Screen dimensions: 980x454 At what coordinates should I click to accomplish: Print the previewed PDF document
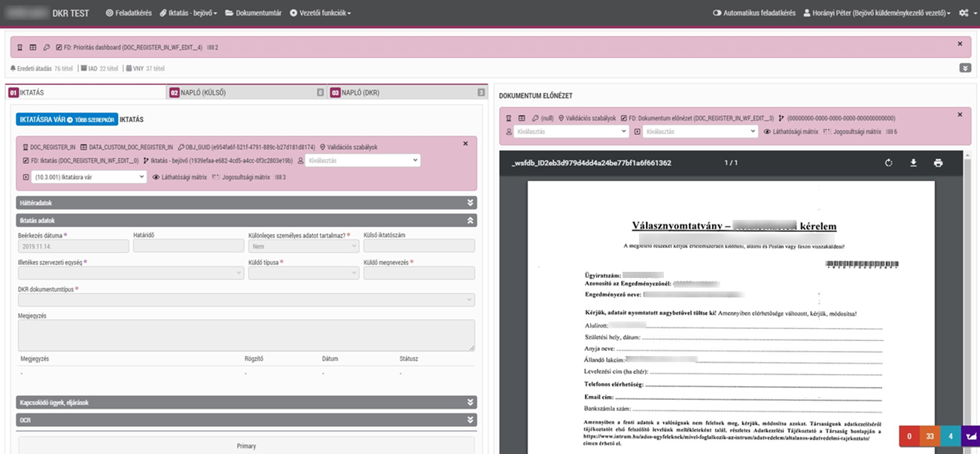pos(938,163)
